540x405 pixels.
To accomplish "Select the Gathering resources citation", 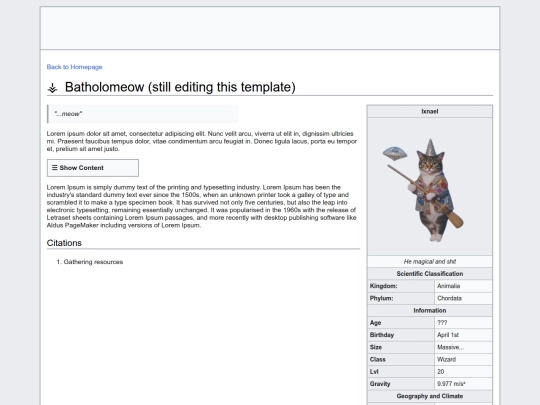I will coord(93,262).
